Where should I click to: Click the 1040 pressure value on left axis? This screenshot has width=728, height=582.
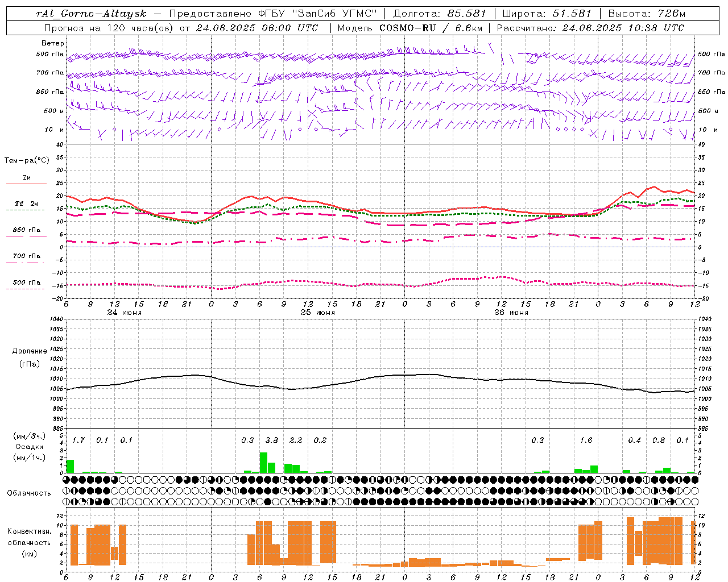55,319
